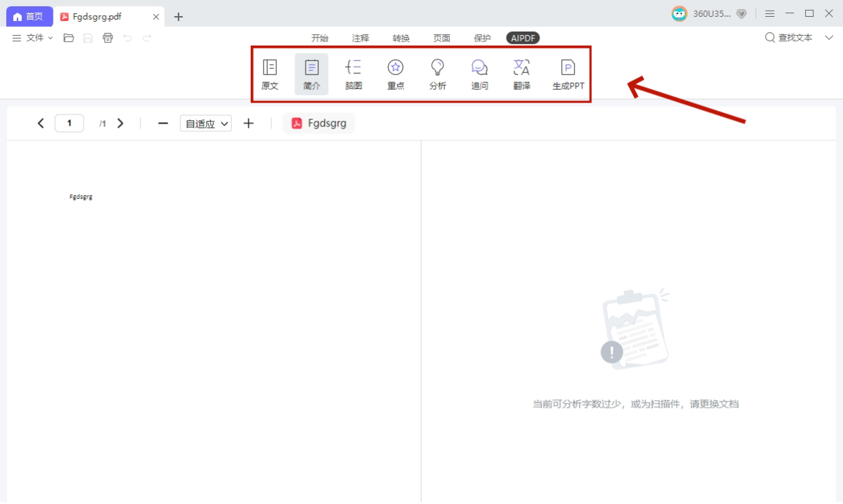
Task: Open the 注释 annotation tab
Action: coord(360,38)
